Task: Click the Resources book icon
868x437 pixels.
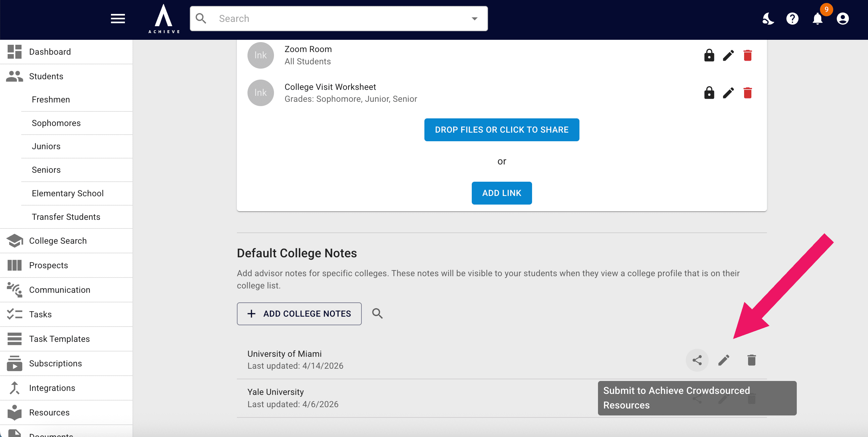Action: (15, 413)
